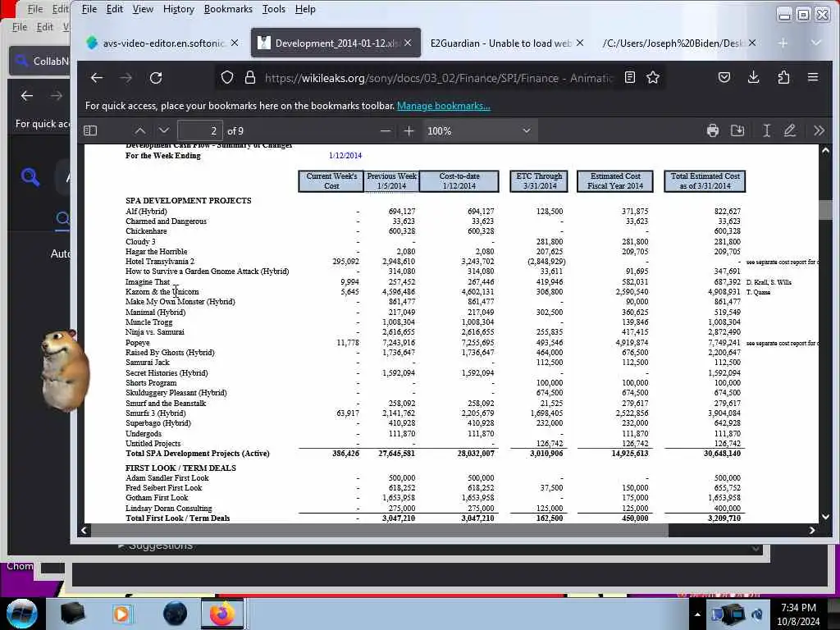Print the PDF document

tap(713, 130)
